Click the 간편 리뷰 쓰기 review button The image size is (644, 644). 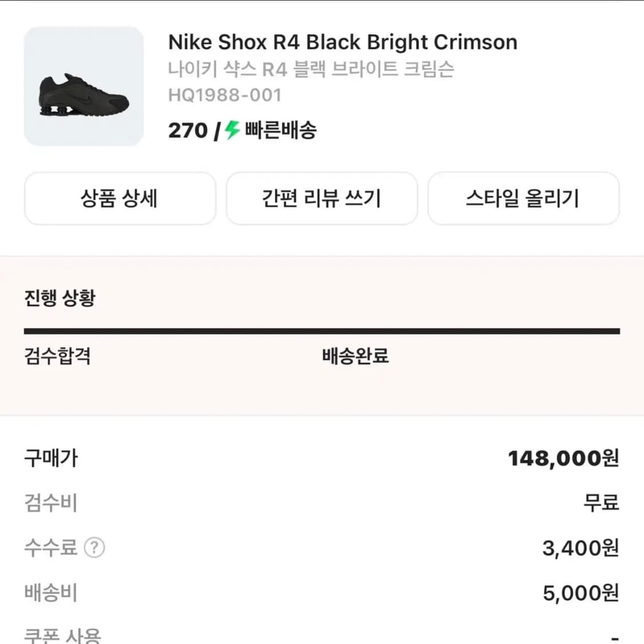tap(322, 198)
